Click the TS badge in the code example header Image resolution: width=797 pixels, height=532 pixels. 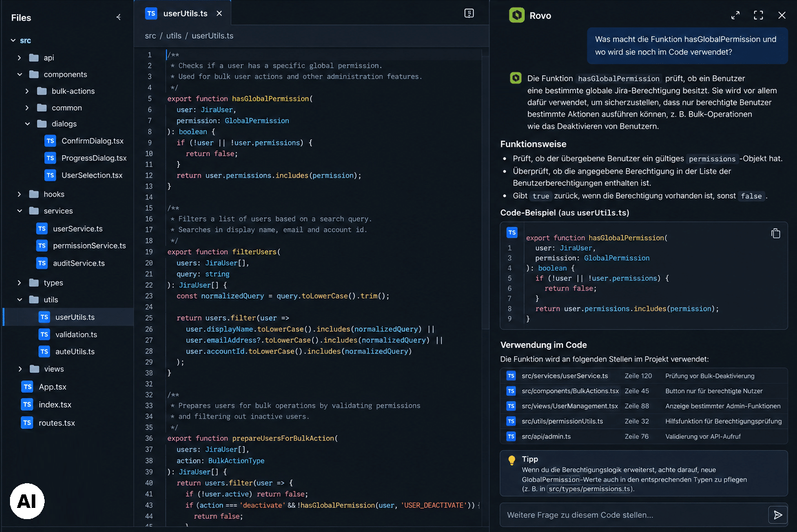pyautogui.click(x=512, y=232)
